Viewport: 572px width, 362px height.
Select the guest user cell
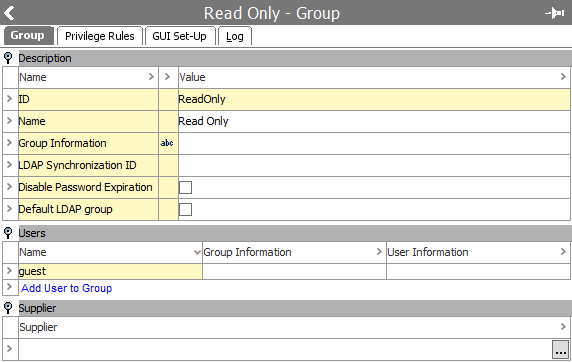[111, 272]
